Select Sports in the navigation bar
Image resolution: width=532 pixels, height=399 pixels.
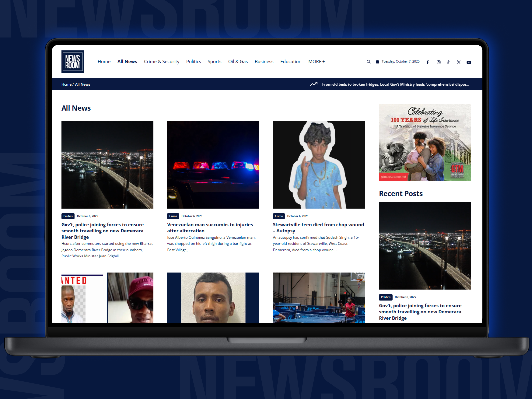click(x=214, y=62)
